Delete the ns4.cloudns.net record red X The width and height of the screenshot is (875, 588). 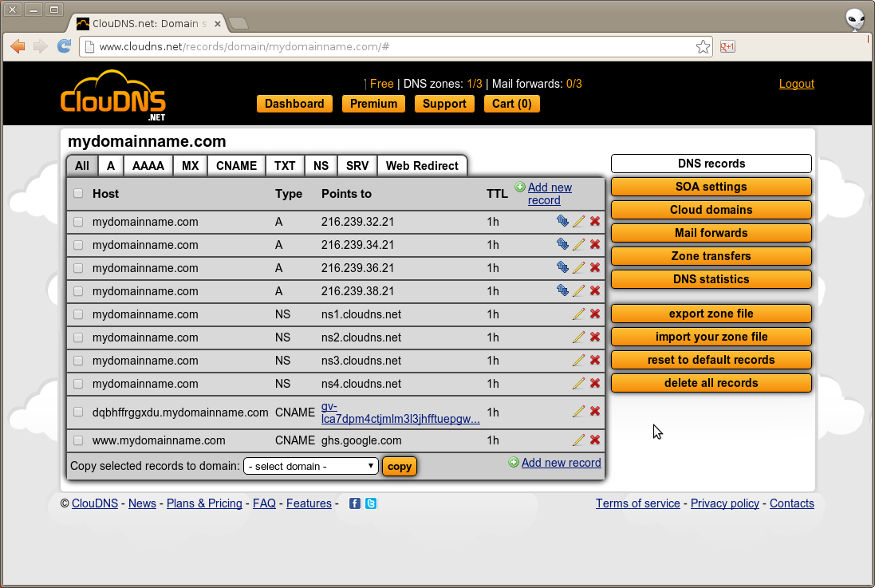[x=595, y=383]
